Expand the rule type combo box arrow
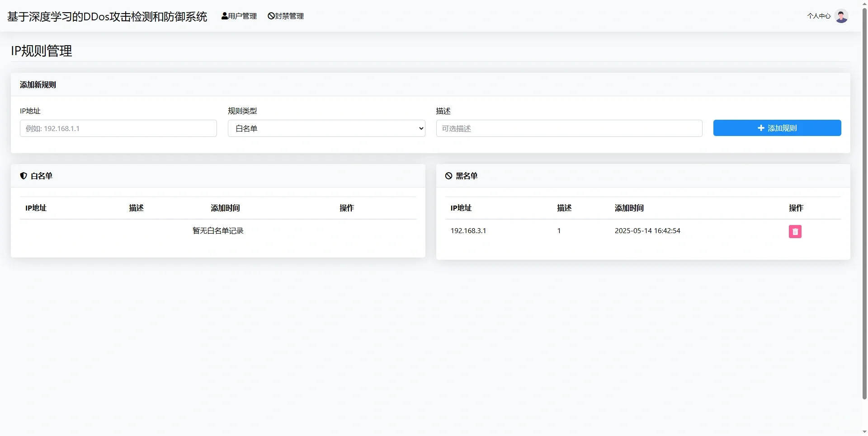 [x=420, y=128]
